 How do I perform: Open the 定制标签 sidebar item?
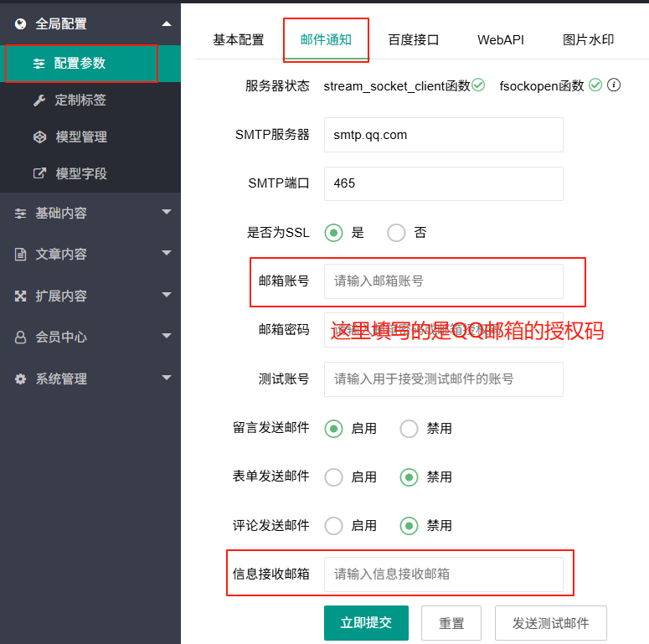point(90,100)
